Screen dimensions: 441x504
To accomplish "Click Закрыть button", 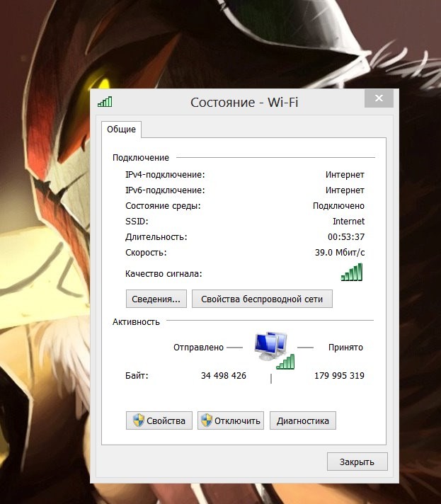I will pyautogui.click(x=357, y=462).
